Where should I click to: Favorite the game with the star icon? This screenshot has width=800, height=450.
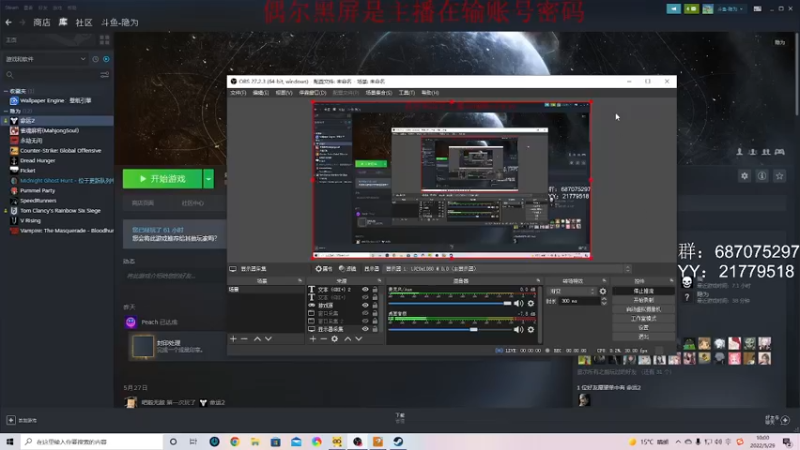(779, 176)
